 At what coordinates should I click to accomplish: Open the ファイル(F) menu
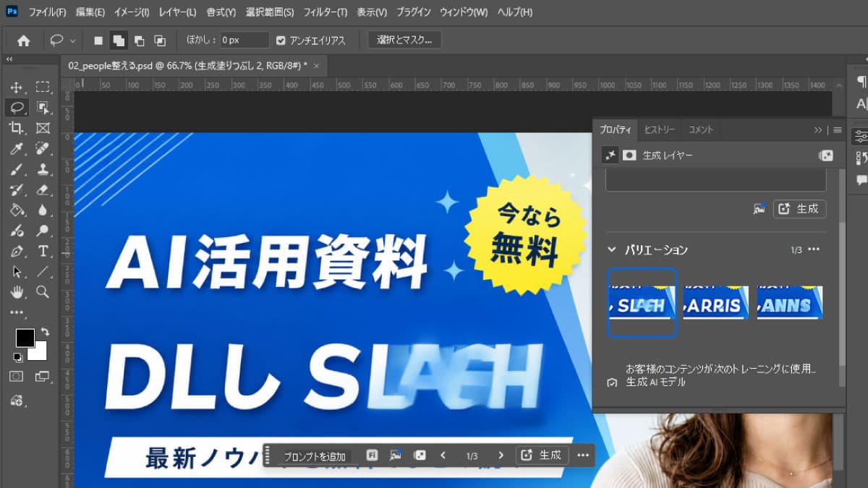pos(47,12)
